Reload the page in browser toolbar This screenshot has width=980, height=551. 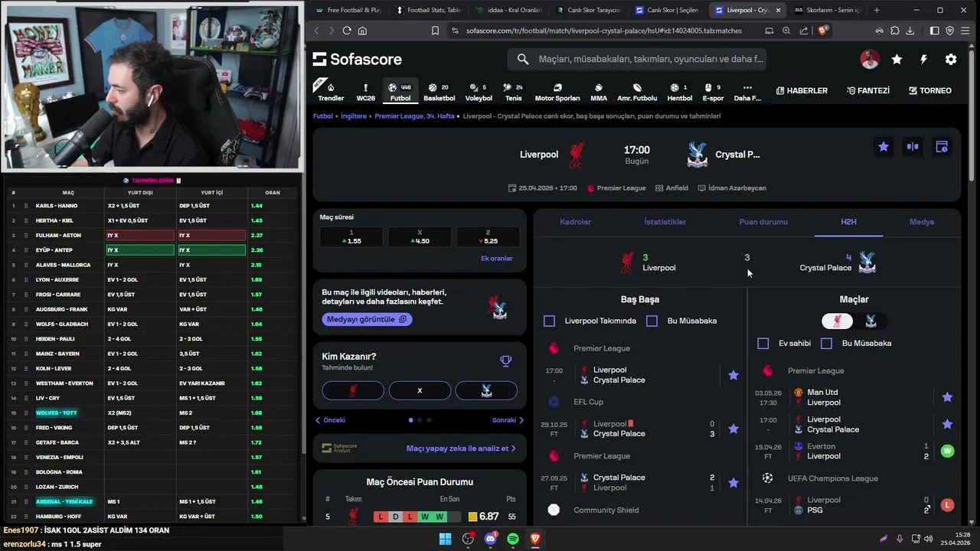tap(347, 31)
